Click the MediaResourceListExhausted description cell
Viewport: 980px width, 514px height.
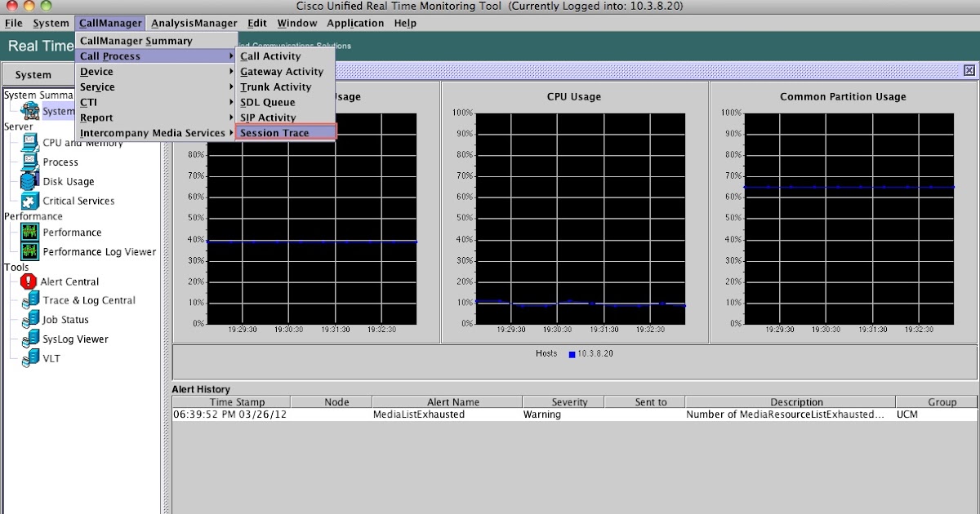click(x=791, y=414)
